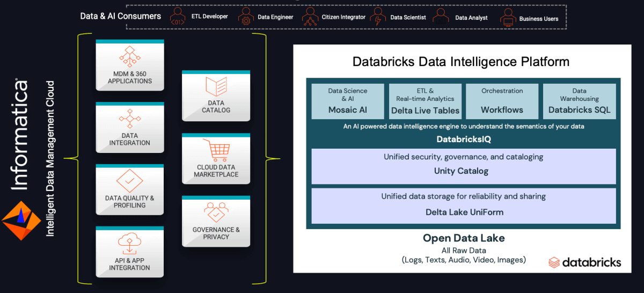Click the Business Users monitor icon
Image resolution: width=644 pixels, height=293 pixels.
click(507, 17)
